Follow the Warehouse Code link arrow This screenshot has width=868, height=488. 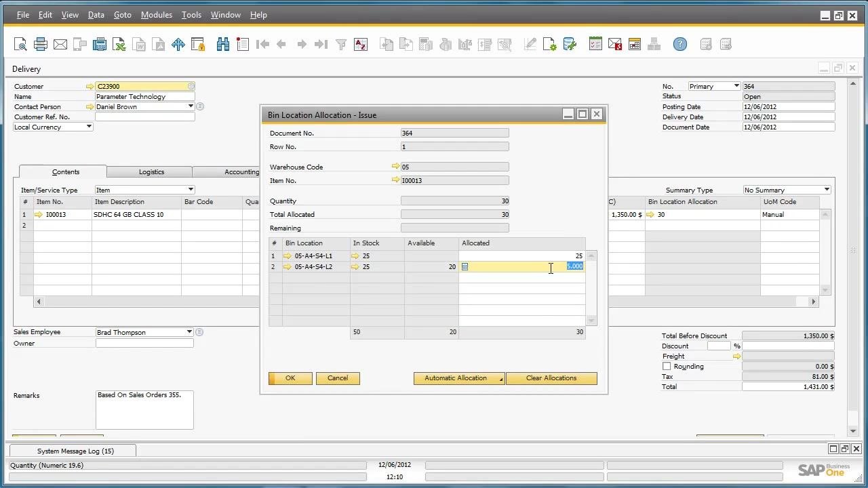396,167
